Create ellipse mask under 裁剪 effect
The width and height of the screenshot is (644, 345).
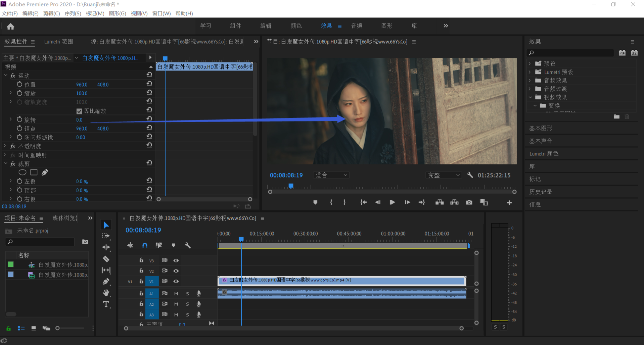(22, 172)
